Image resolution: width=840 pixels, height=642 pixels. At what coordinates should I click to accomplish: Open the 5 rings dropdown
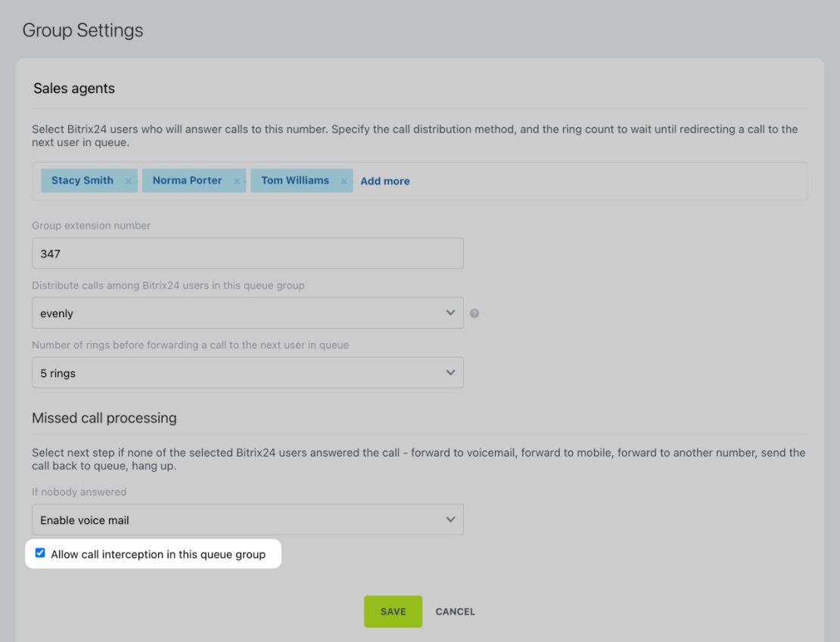coord(247,373)
